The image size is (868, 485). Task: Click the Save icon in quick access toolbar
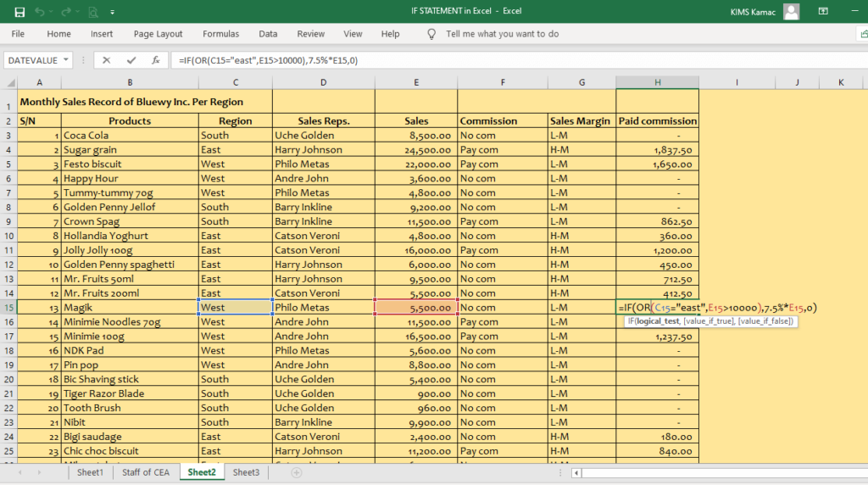pyautogui.click(x=19, y=12)
